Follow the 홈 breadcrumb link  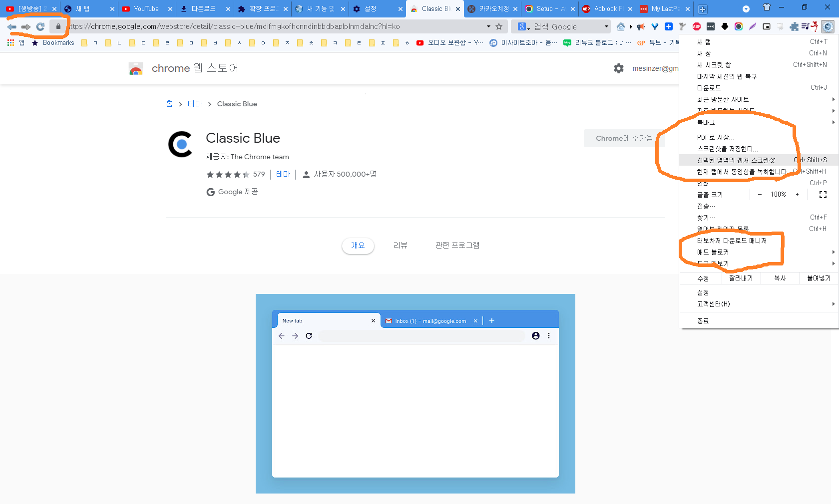169,104
